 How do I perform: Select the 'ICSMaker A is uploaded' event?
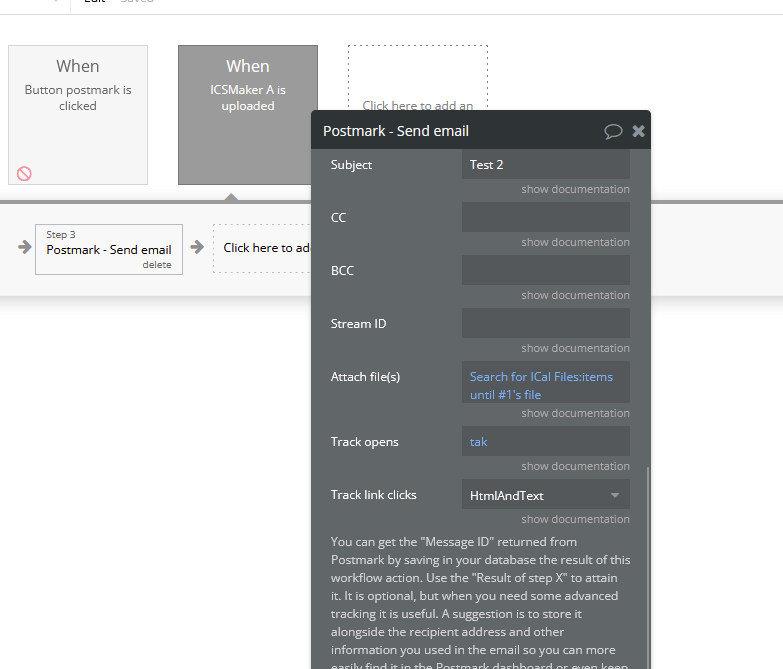(248, 115)
